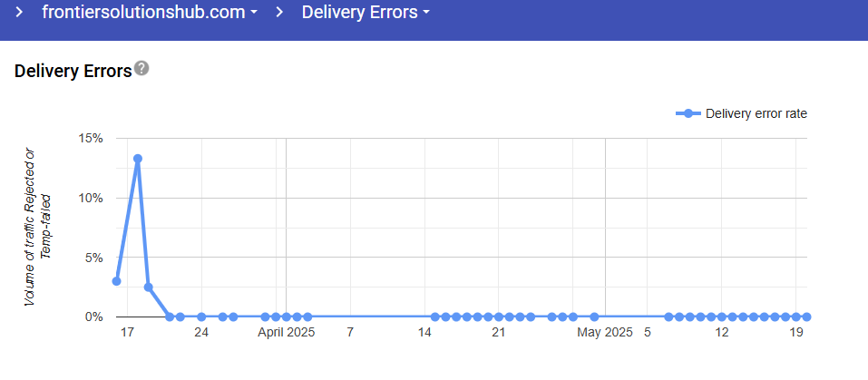This screenshot has height=380, width=868.
Task: Click the help question mark icon
Action: [x=141, y=69]
